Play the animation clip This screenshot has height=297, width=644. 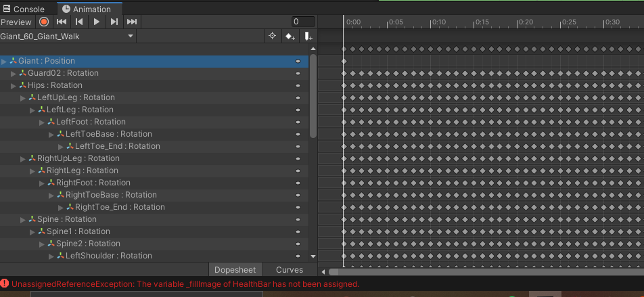click(97, 22)
